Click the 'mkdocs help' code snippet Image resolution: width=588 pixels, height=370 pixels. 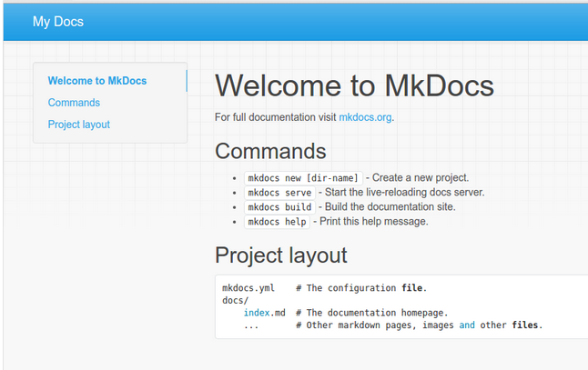[277, 222]
